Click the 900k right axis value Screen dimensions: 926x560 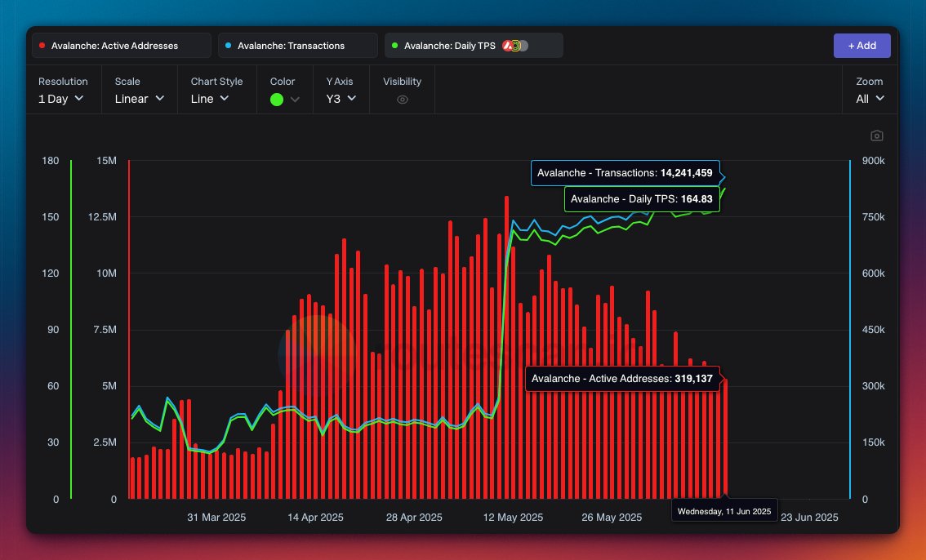[874, 161]
